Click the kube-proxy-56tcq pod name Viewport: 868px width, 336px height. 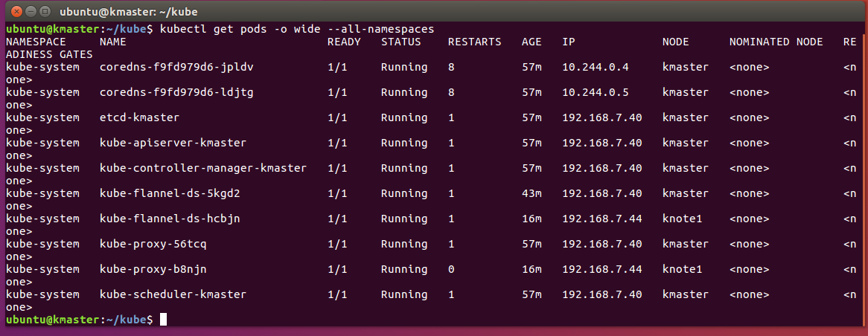pos(153,244)
